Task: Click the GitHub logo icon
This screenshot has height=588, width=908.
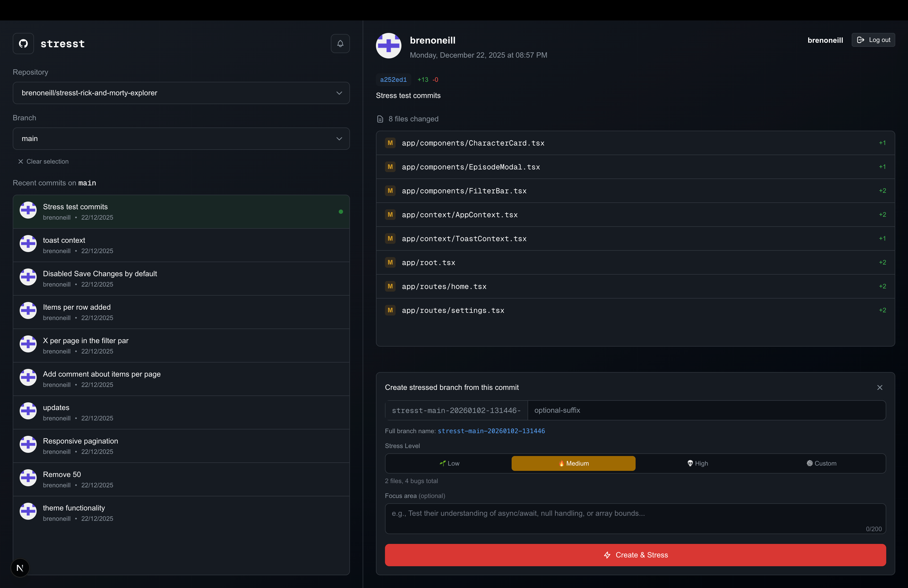Action: click(23, 44)
